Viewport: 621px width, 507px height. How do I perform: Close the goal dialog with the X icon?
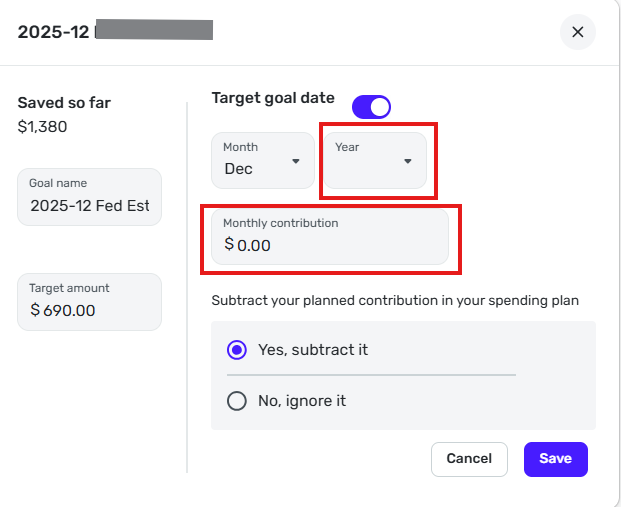point(577,32)
